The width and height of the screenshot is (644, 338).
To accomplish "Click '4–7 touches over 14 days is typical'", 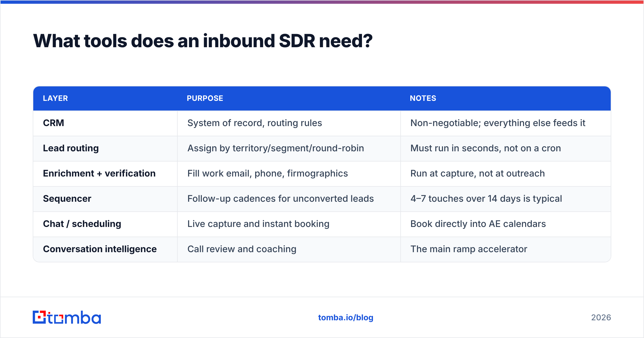I will coord(486,199).
